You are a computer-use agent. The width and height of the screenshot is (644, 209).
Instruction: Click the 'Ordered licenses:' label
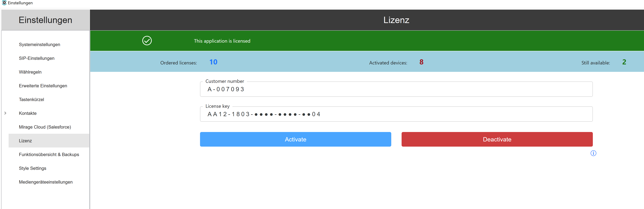(x=178, y=63)
